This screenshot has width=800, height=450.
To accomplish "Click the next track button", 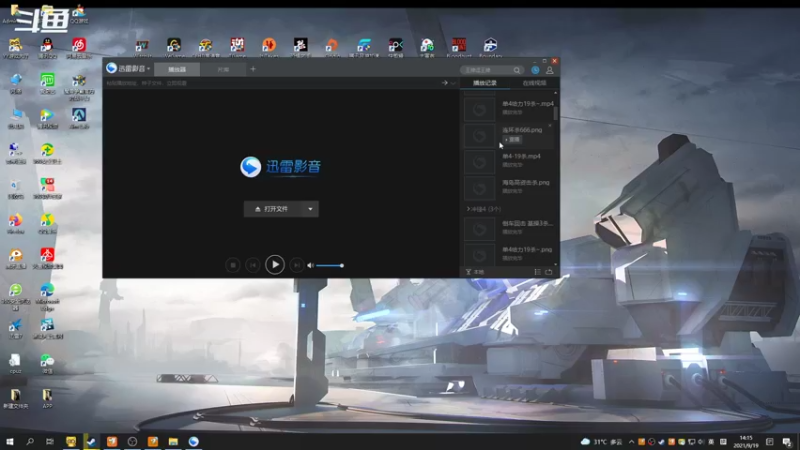I will tap(296, 265).
